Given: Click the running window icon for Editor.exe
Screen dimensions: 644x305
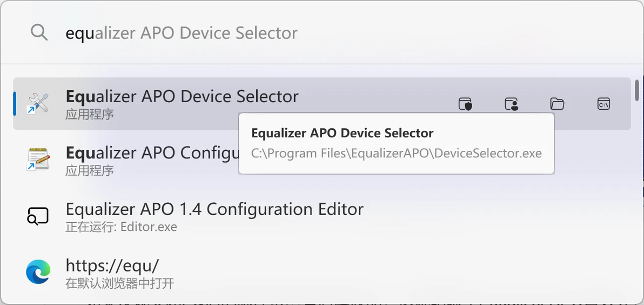Looking at the screenshot, I should pyautogui.click(x=38, y=216).
